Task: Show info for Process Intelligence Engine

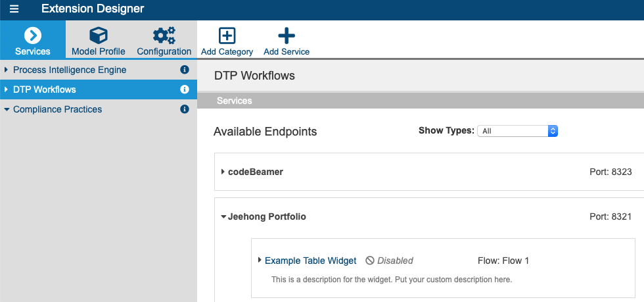Action: click(185, 70)
